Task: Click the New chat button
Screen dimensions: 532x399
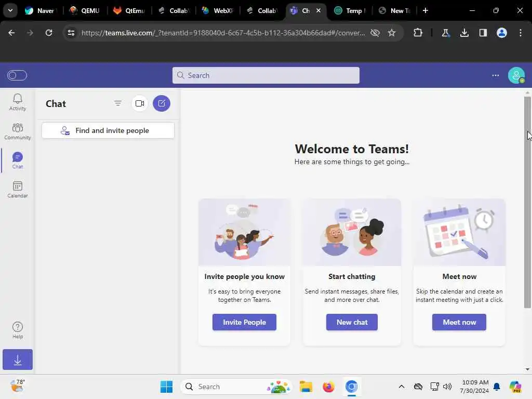Action: (352, 322)
